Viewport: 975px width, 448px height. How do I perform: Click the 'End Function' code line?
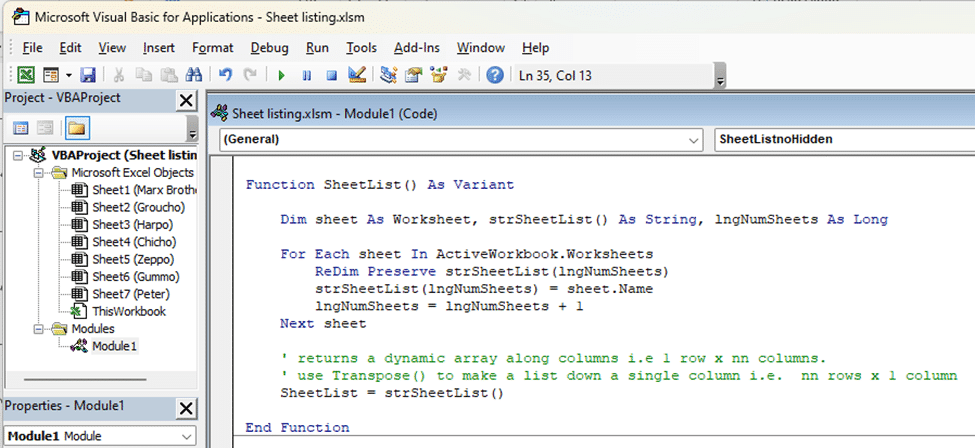(297, 428)
